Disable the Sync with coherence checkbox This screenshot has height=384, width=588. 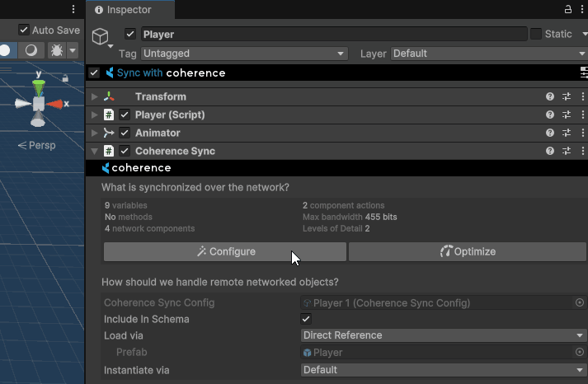point(94,73)
